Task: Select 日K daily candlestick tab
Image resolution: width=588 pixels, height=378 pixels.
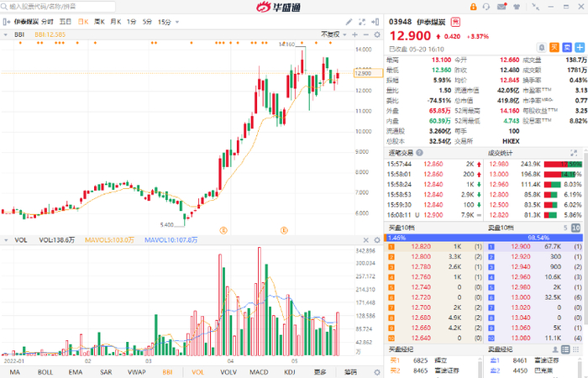Action: click(83, 22)
